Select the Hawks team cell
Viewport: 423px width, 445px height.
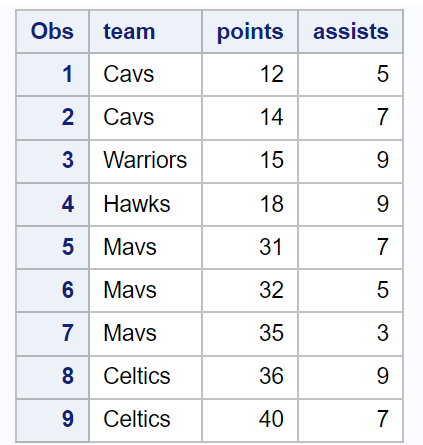pos(145,204)
